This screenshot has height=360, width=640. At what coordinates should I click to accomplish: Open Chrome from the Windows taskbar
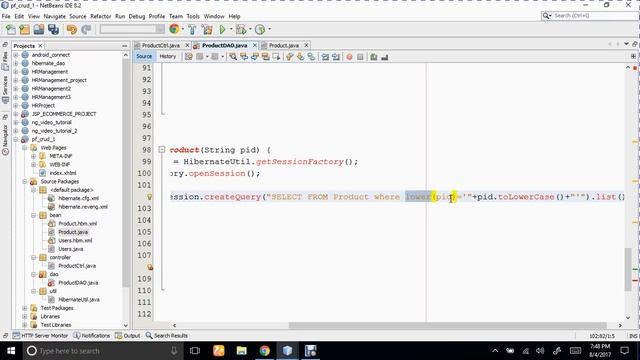pos(264,351)
